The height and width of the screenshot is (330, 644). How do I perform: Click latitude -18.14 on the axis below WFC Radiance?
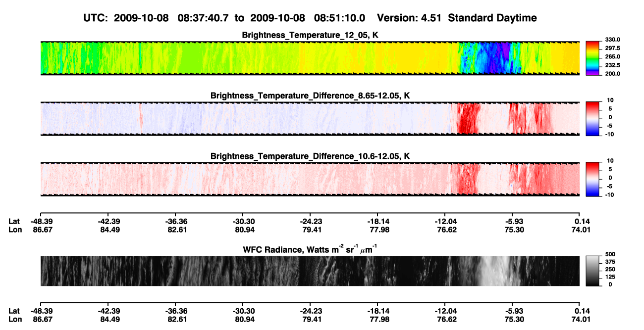[x=378, y=311]
